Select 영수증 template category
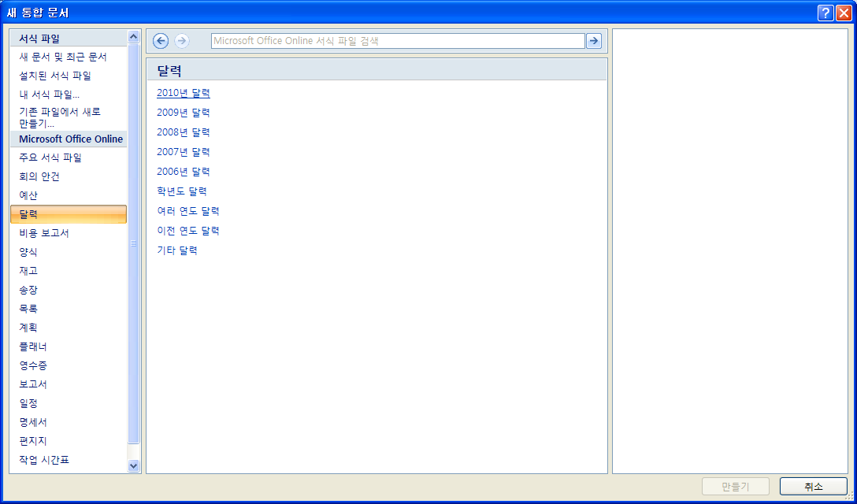This screenshot has height=504, width=857. [x=69, y=365]
